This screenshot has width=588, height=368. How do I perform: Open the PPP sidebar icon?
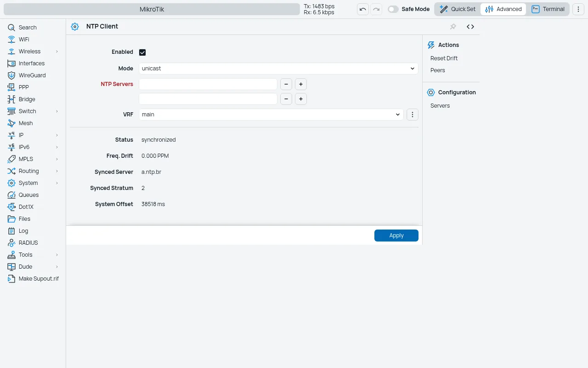pos(11,87)
